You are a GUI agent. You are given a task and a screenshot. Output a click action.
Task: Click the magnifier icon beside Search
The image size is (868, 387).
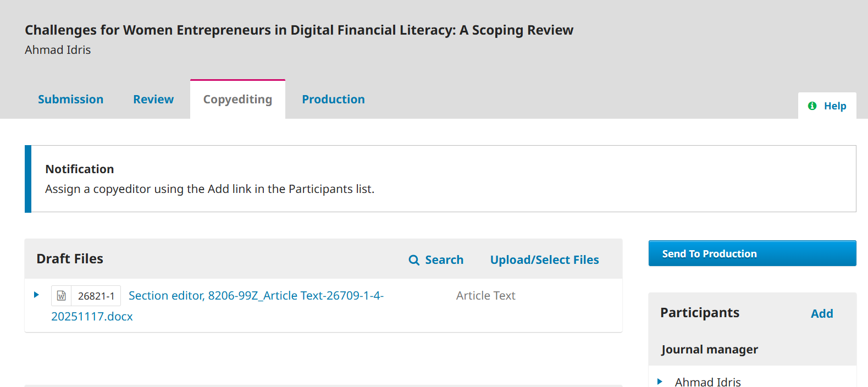(414, 260)
